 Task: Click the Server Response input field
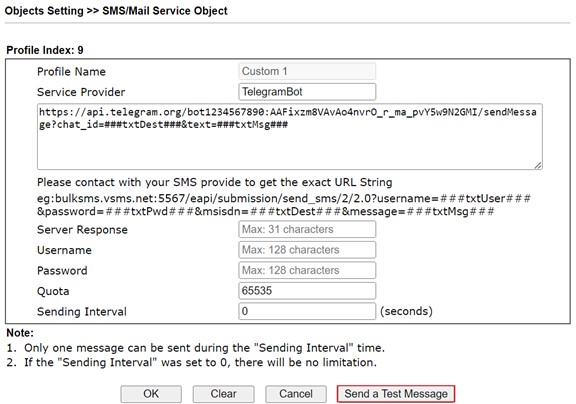(307, 229)
